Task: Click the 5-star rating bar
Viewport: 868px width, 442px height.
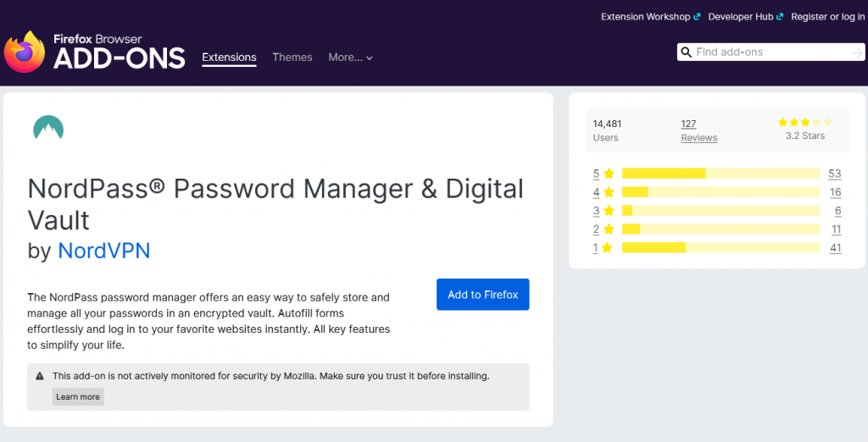Action: click(721, 174)
